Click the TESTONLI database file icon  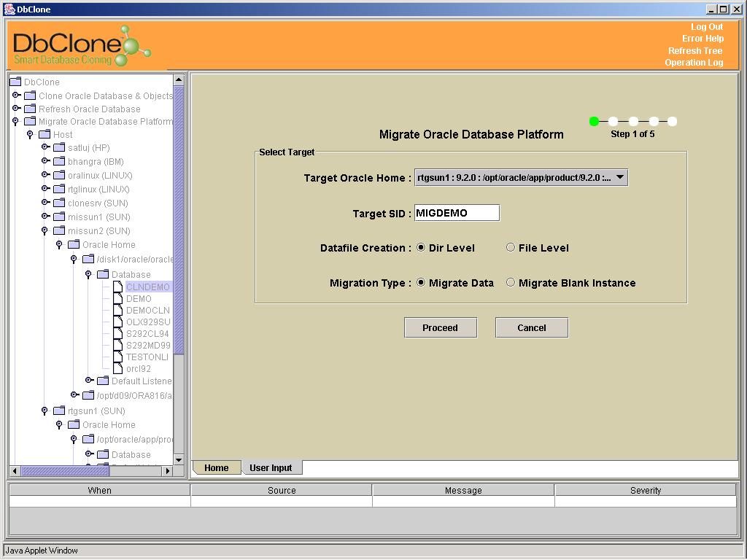tap(117, 357)
